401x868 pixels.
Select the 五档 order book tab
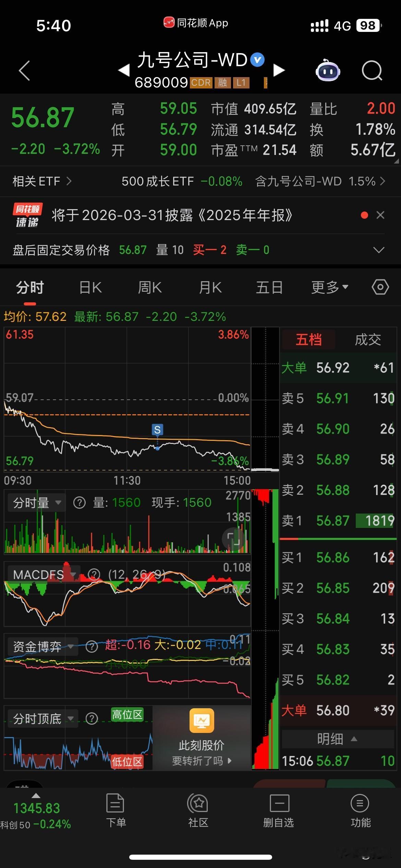[x=308, y=340]
